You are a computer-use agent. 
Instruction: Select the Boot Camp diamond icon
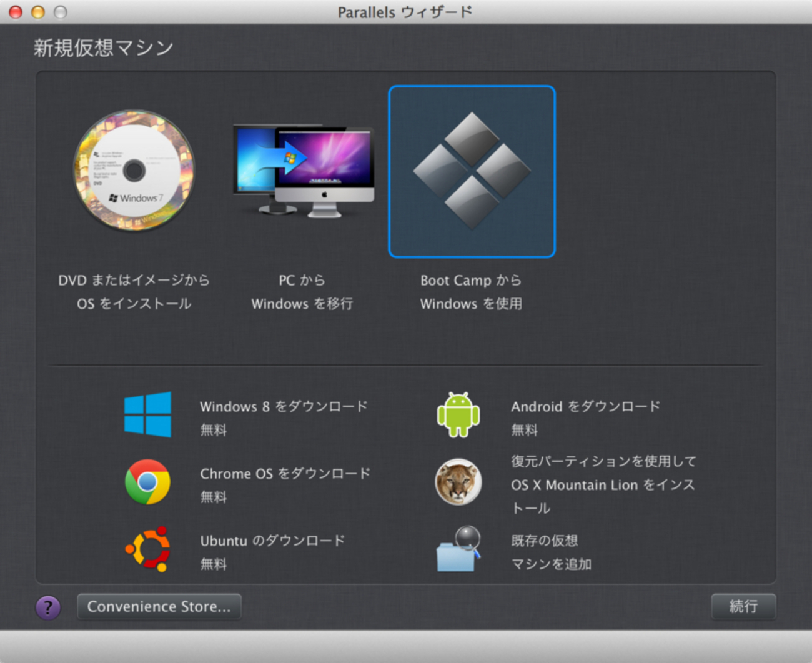472,171
